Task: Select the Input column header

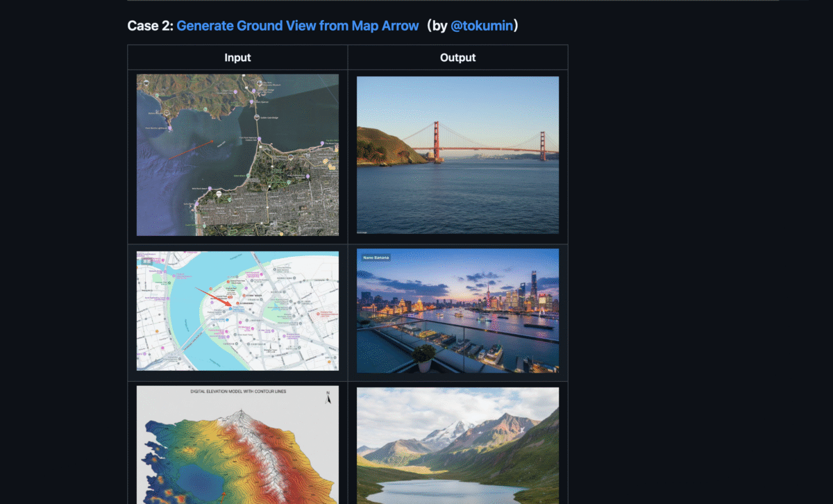Action: tap(237, 58)
